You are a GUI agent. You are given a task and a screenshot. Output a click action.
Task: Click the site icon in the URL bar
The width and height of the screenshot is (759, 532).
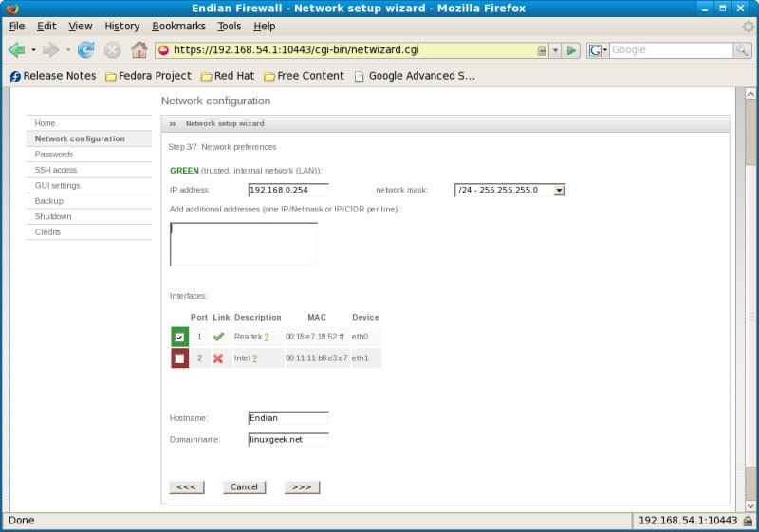pyautogui.click(x=163, y=50)
